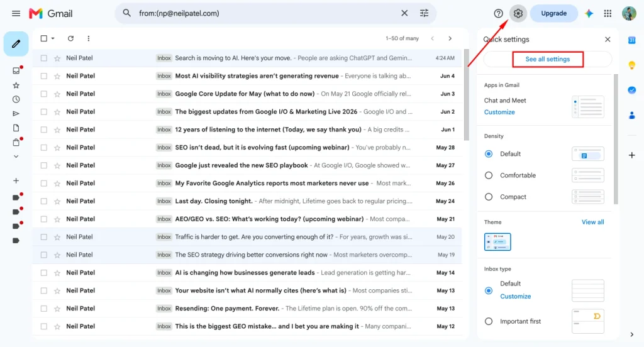Open the More options three-dot menu
Screen dimensions: 644x347
click(88, 38)
